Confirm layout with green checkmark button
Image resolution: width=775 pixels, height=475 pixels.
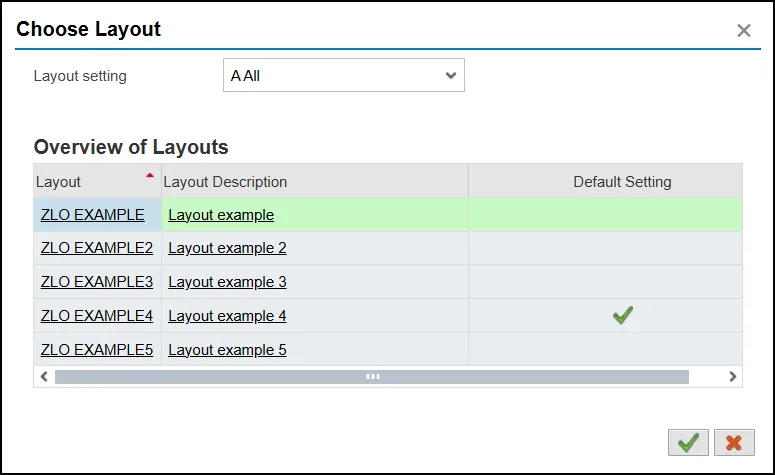[688, 442]
